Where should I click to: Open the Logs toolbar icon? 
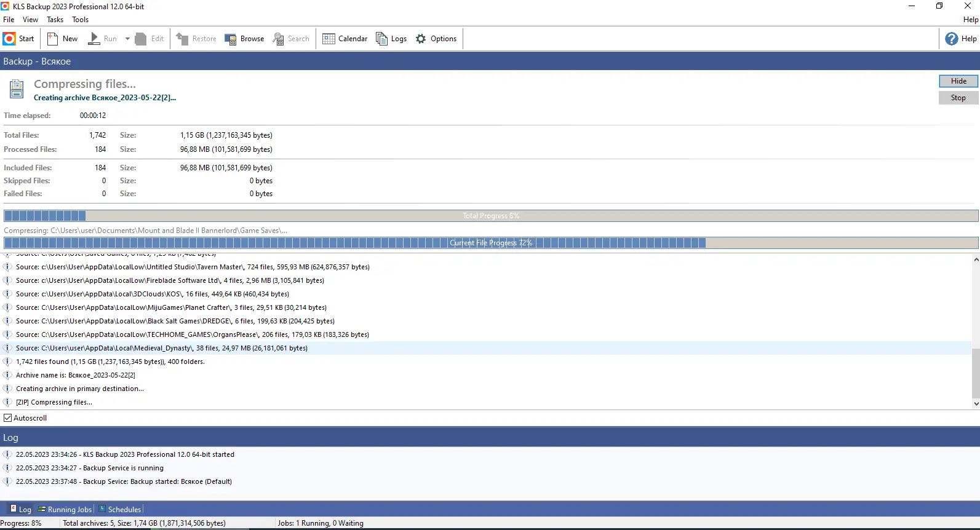point(381,39)
